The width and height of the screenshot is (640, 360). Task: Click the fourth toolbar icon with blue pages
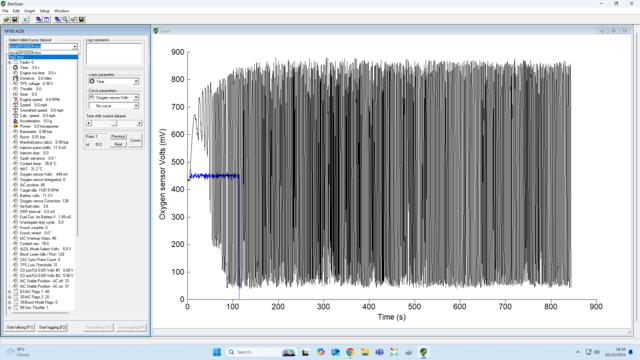coord(39,19)
